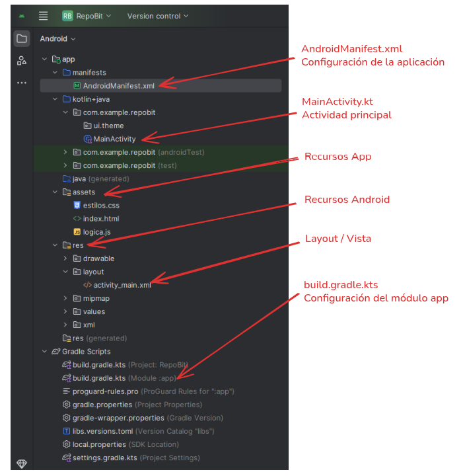Viewport: 461px width, 476px height.
Task: Click the Android logo icon in title bar
Action: click(22, 16)
